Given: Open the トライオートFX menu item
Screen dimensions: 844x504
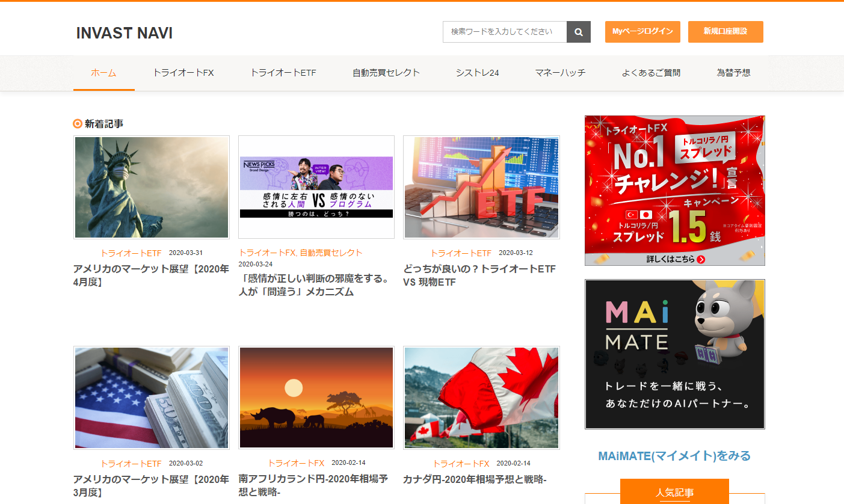Looking at the screenshot, I should pyautogui.click(x=183, y=73).
